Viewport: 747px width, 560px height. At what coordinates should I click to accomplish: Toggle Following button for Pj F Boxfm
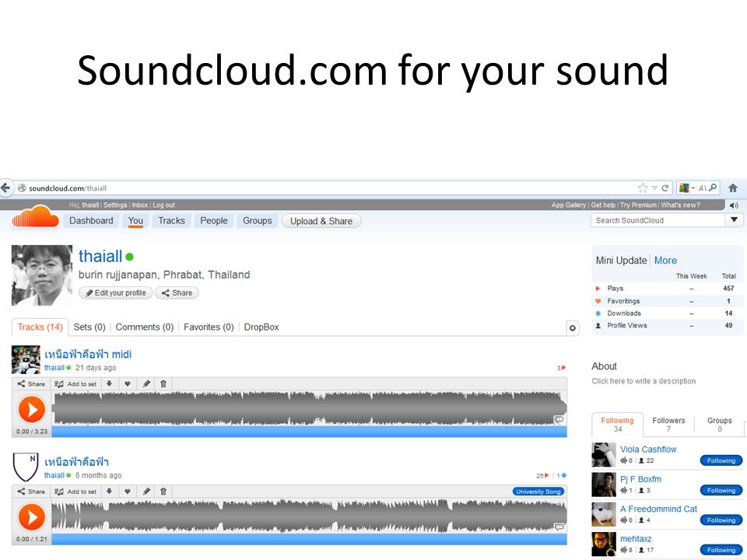click(x=721, y=491)
